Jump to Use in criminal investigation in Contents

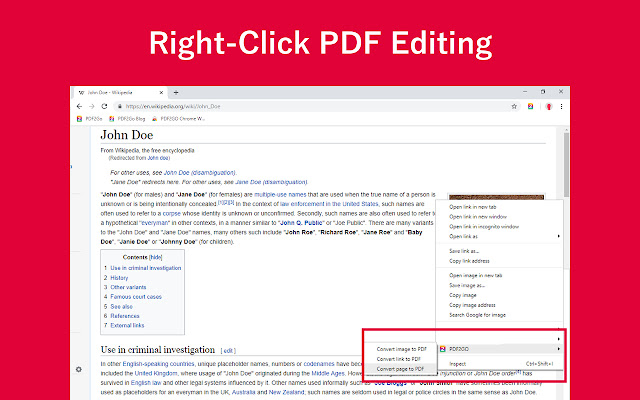pos(146,268)
